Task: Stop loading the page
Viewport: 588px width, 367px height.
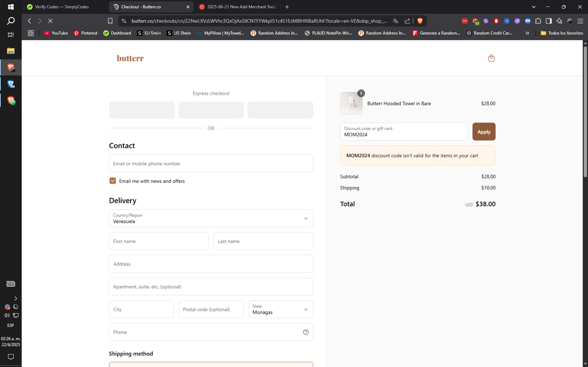Action: (50, 21)
